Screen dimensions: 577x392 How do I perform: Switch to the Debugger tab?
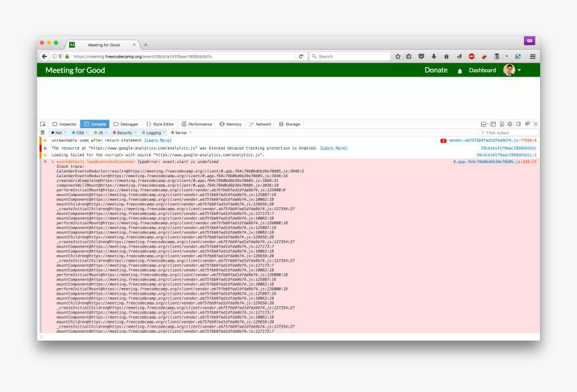(126, 124)
